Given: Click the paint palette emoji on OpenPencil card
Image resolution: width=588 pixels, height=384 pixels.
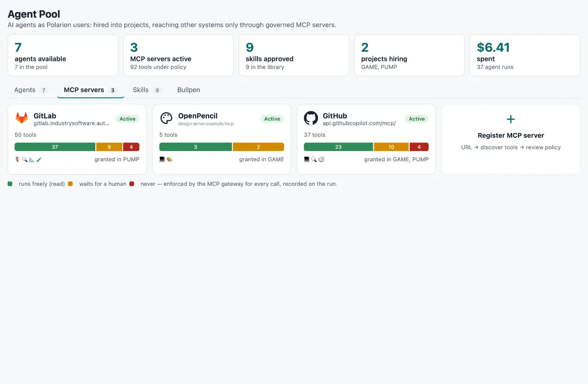Looking at the screenshot, I should [169, 159].
